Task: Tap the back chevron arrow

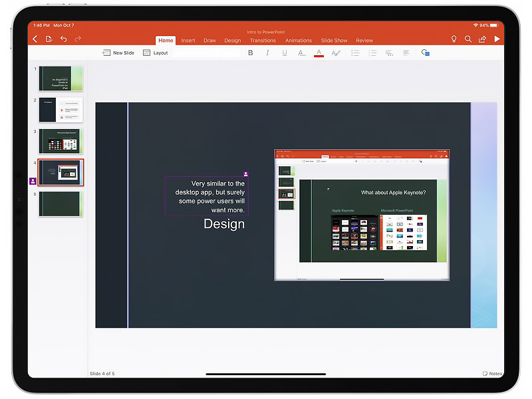Action: tap(35, 39)
